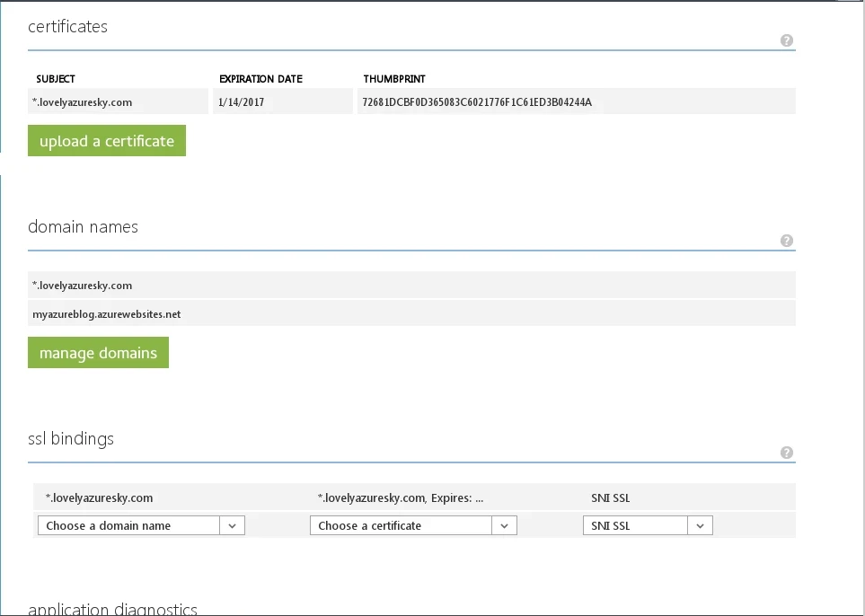
Task: Click the application diagnostics section heading
Action: click(112, 609)
